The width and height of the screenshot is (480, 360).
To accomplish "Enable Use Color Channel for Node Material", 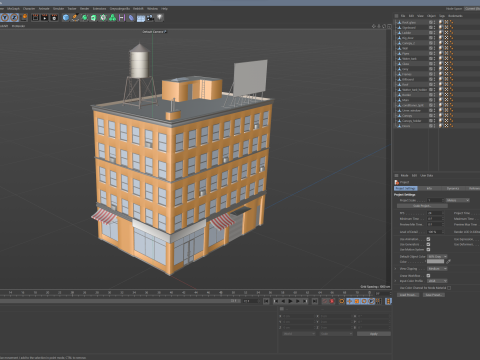I will tap(449, 288).
